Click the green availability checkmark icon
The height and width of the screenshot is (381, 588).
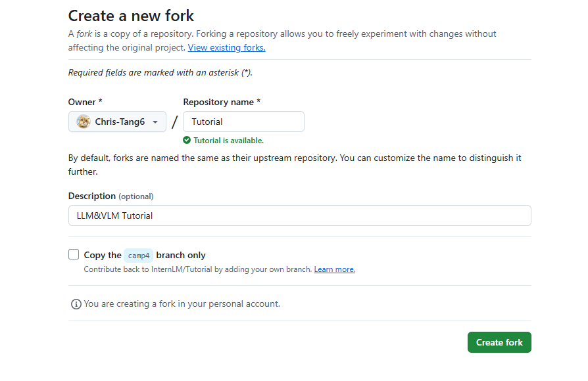pos(187,140)
